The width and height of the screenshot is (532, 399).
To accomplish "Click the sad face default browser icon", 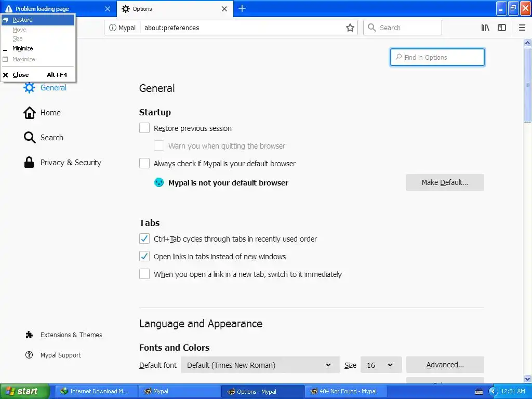I will [159, 182].
